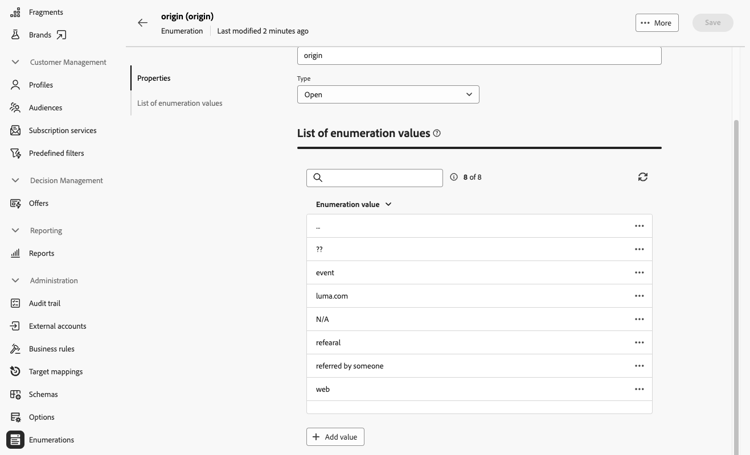
Task: Open the Audit trail page
Action: [44, 303]
